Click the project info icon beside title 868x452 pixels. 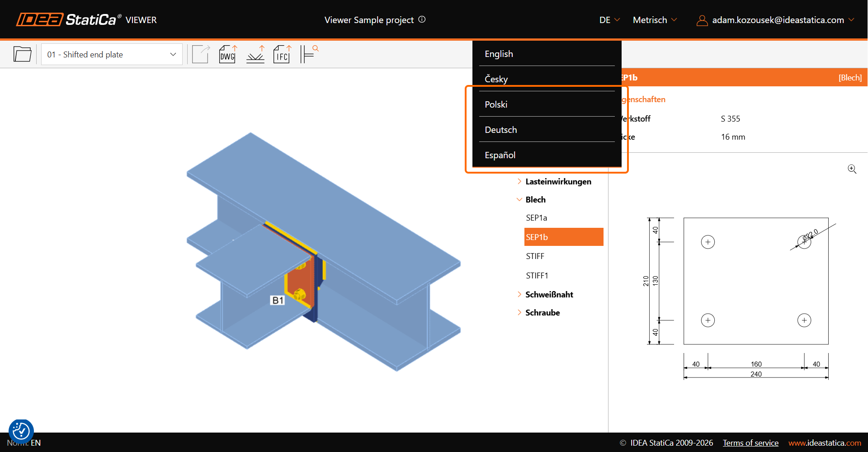[422, 19]
